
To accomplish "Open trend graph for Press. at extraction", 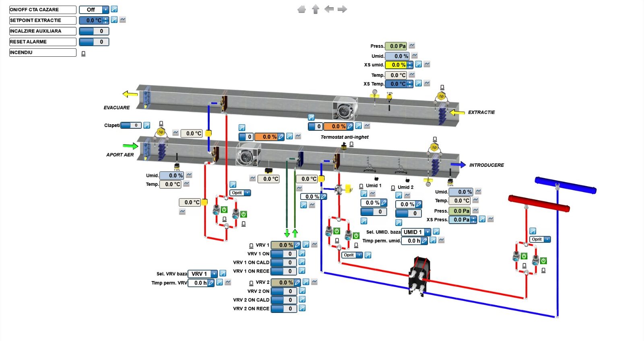I will [x=412, y=46].
